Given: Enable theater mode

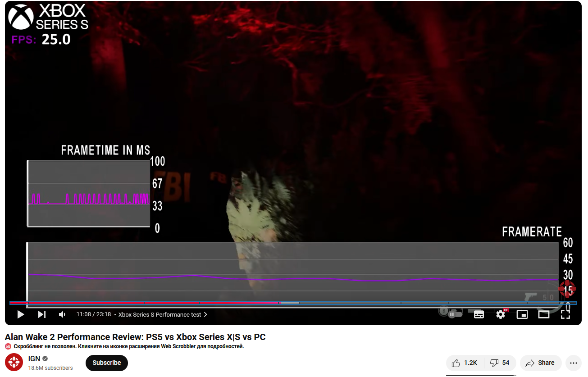Looking at the screenshot, I should 544,314.
